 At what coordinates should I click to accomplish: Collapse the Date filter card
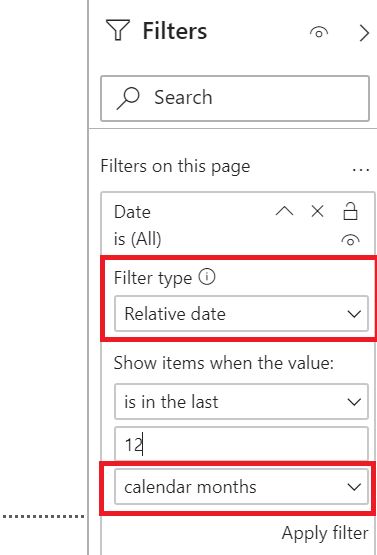[x=285, y=211]
